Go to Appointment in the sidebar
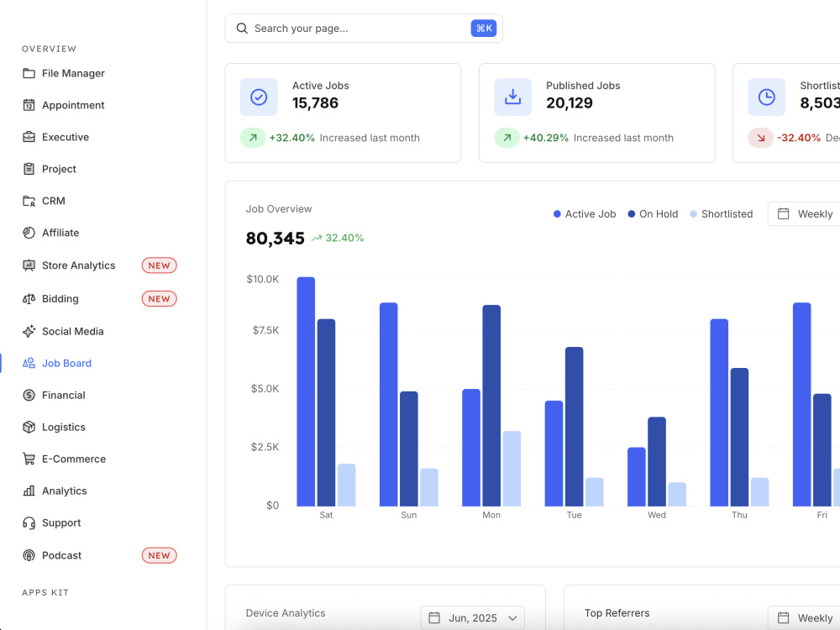Image resolution: width=840 pixels, height=630 pixels. (x=73, y=105)
